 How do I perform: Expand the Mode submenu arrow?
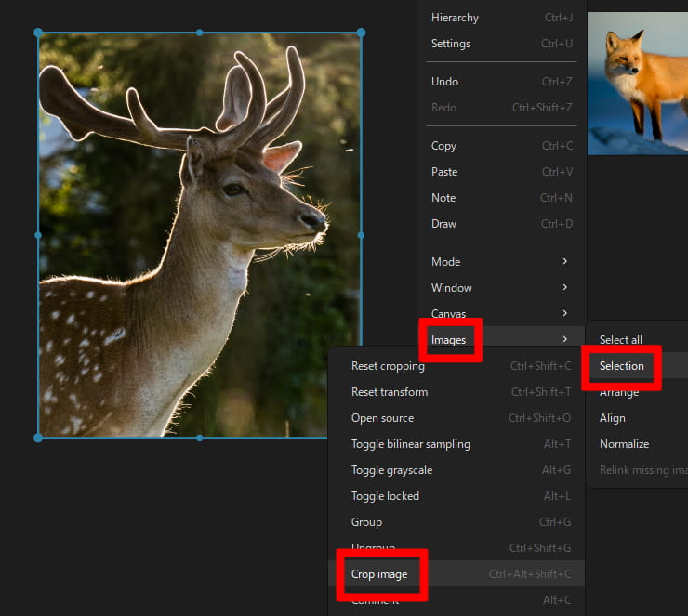point(564,262)
